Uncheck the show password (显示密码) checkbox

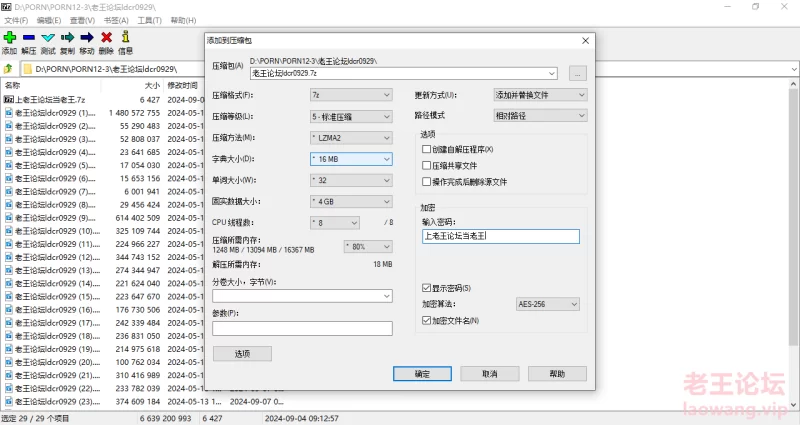tap(427, 288)
